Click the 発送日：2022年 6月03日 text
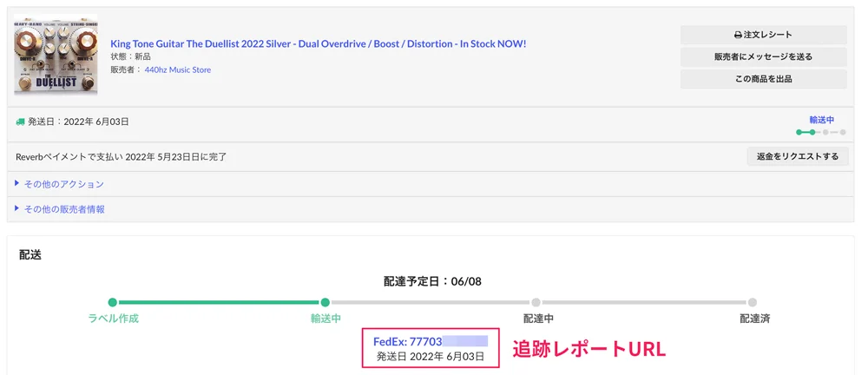Viewport: 868px width, 375px height. (x=78, y=122)
